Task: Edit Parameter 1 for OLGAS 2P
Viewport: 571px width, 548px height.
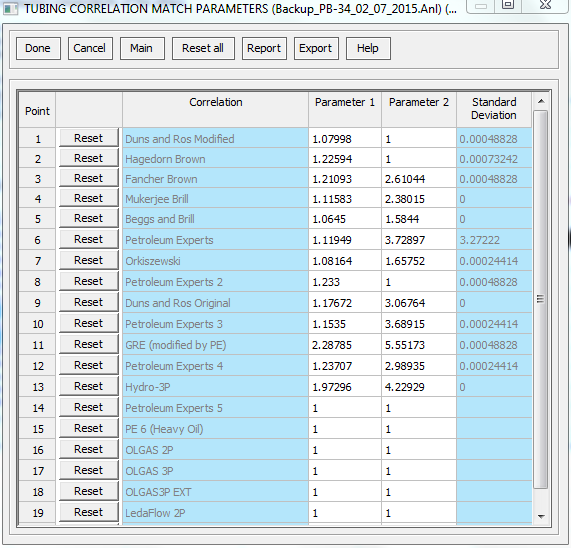Action: [345, 450]
